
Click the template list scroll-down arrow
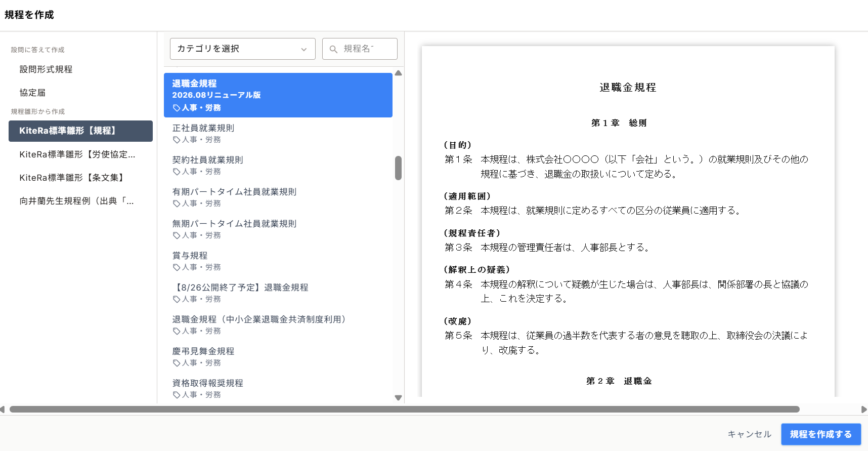(x=399, y=398)
